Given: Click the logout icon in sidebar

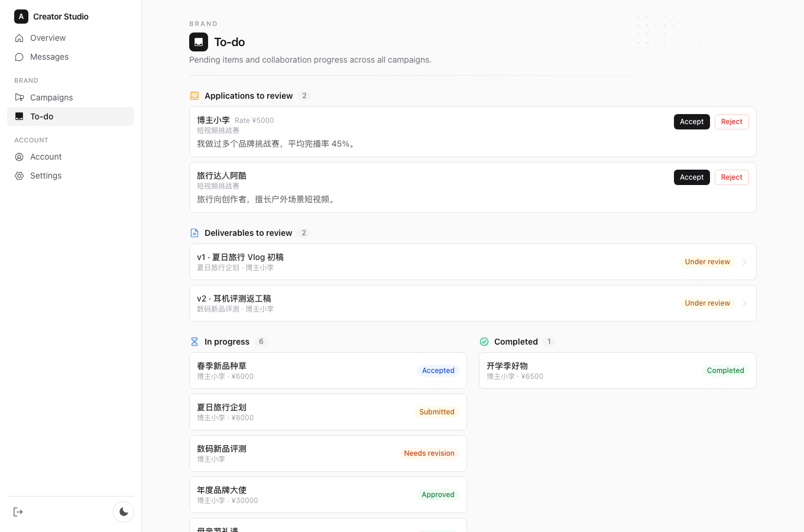Looking at the screenshot, I should pos(18,512).
